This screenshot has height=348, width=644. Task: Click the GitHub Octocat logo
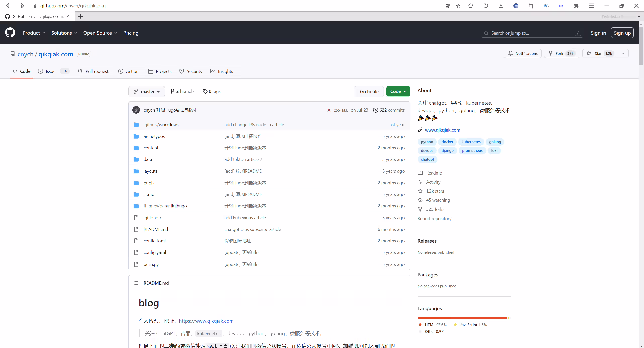(x=10, y=33)
